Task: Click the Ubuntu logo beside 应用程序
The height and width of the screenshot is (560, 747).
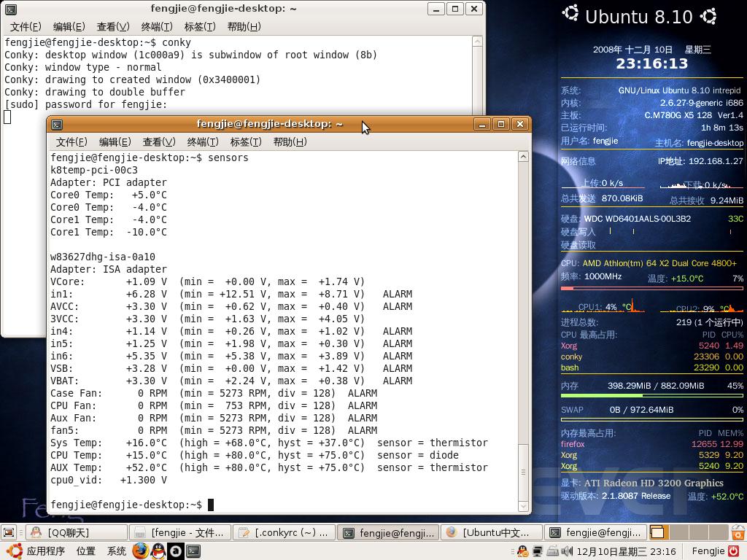Action: click(14, 551)
